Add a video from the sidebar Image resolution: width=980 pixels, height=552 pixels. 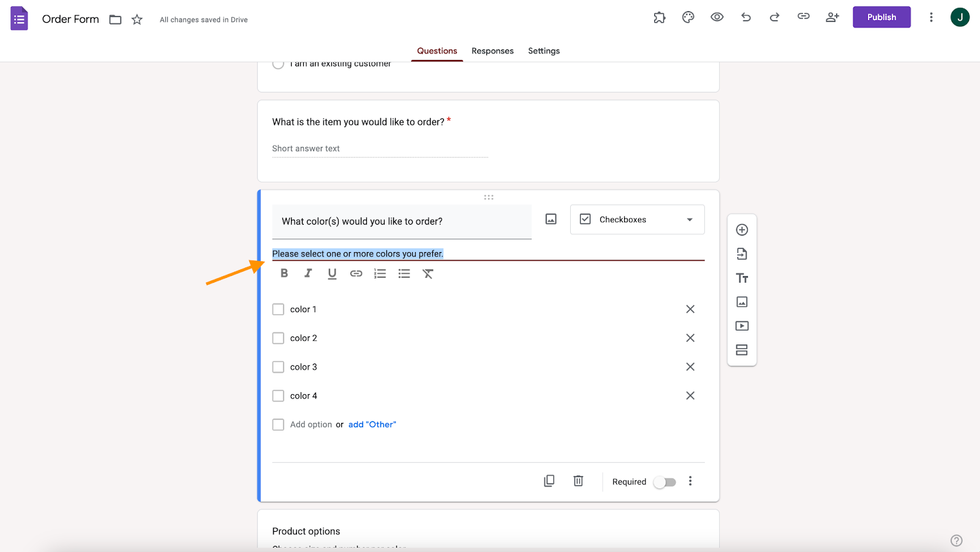(x=742, y=326)
